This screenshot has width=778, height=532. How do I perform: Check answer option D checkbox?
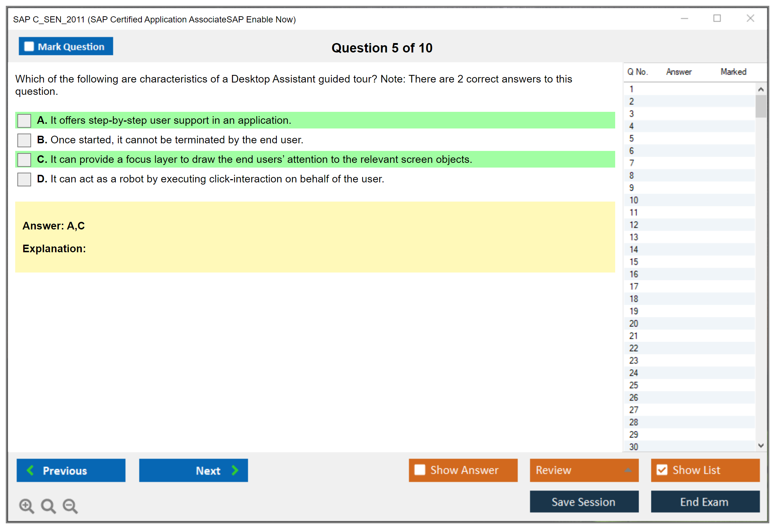click(24, 179)
